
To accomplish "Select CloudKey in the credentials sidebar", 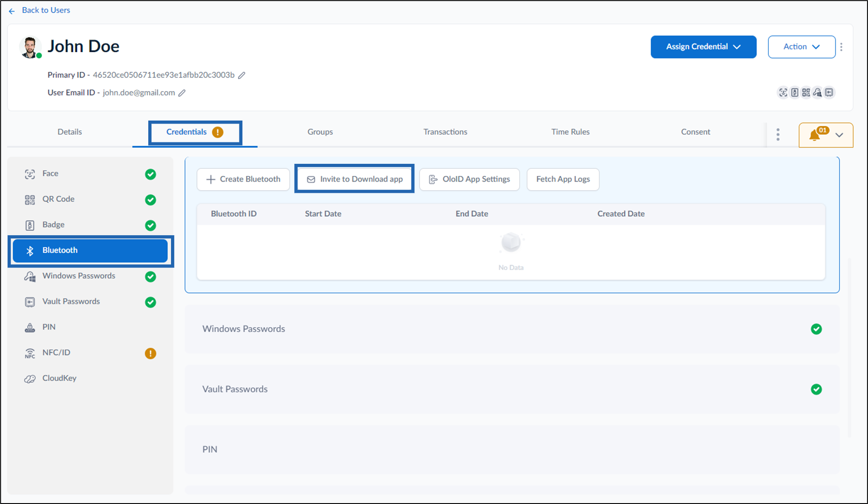I will point(90,379).
